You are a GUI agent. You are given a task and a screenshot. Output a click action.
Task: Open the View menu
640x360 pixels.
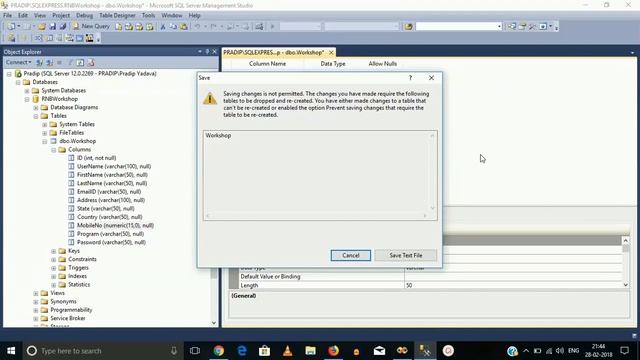(40, 15)
